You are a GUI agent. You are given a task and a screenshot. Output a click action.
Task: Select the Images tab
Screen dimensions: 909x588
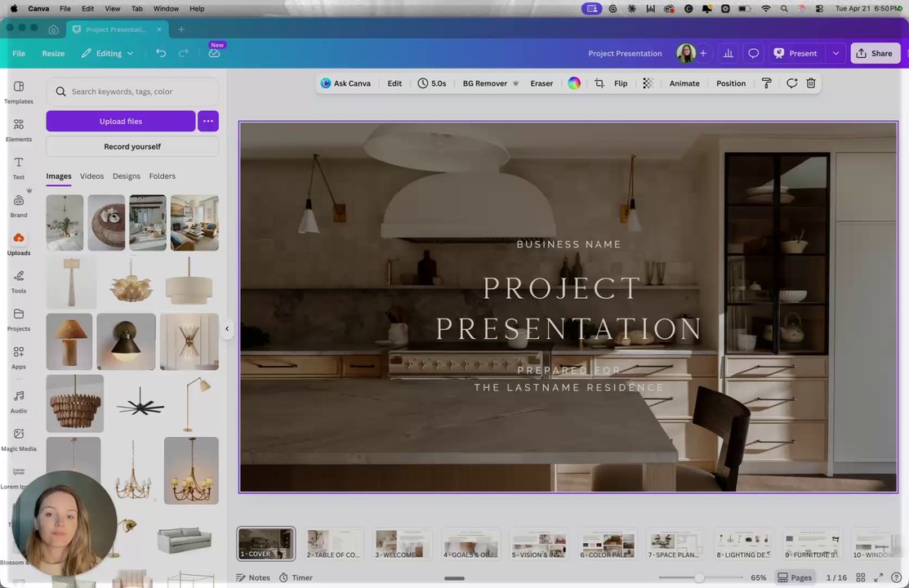[59, 176]
